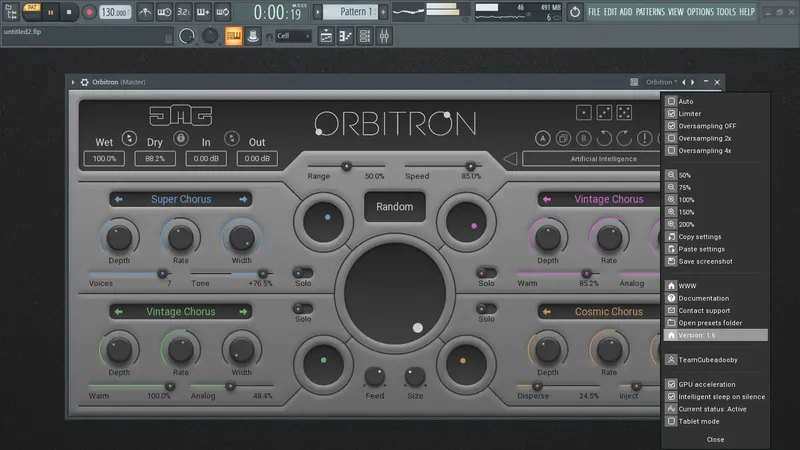The image size is (800, 450).
Task: Toggle the overdub keyboard-plus icon
Action: coord(203,12)
